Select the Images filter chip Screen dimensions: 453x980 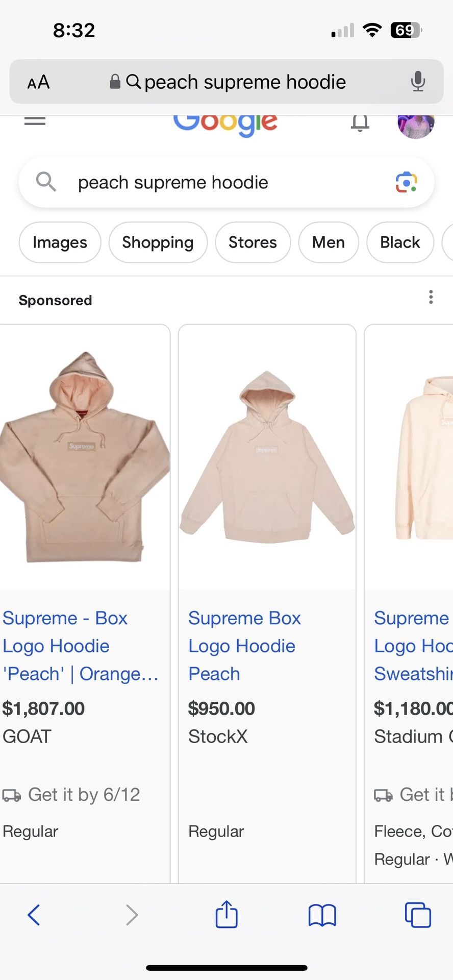point(60,242)
